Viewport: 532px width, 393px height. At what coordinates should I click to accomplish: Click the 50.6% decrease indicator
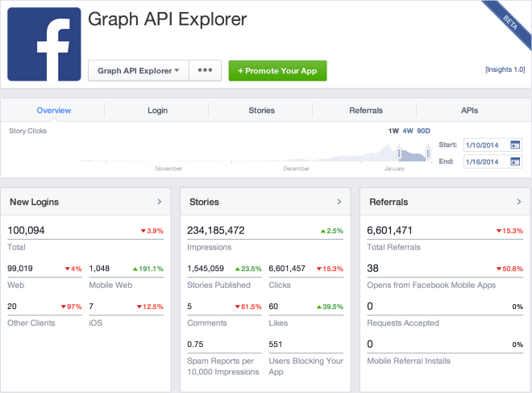[509, 269]
